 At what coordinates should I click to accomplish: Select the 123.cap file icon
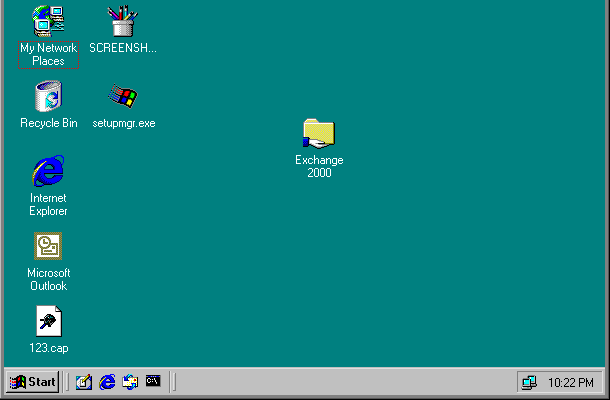[x=48, y=321]
